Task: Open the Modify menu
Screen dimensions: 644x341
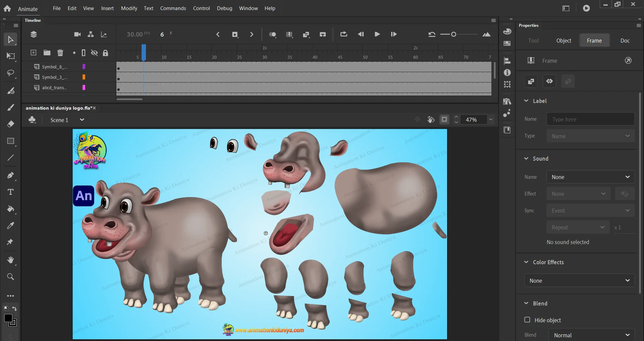Action: coord(129,8)
